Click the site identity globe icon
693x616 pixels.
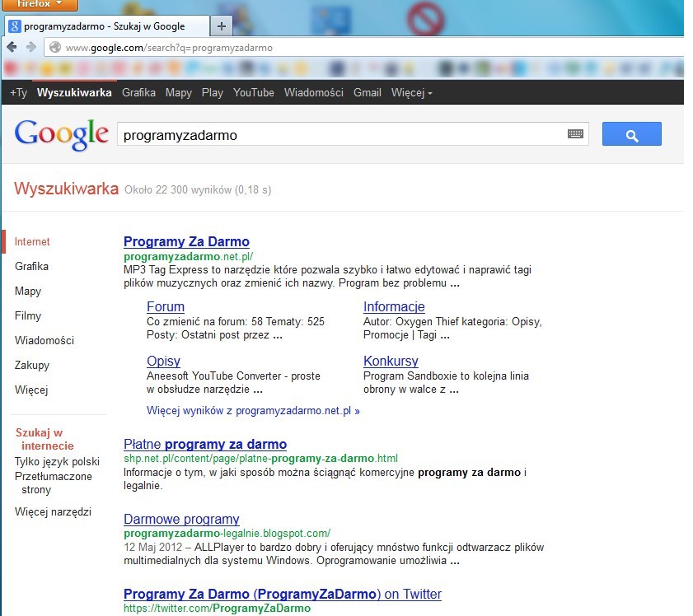click(55, 47)
